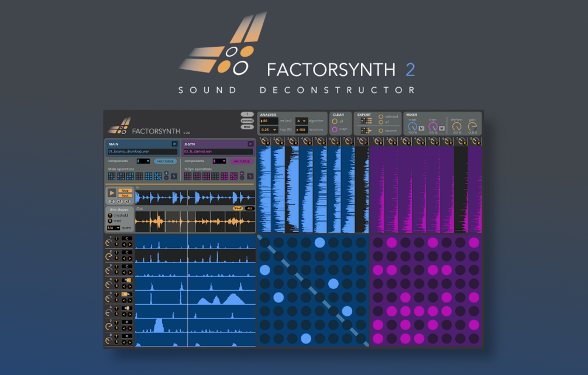Select the Clear x-syn magenta circle
This screenshot has width=588, height=375.
point(335,129)
